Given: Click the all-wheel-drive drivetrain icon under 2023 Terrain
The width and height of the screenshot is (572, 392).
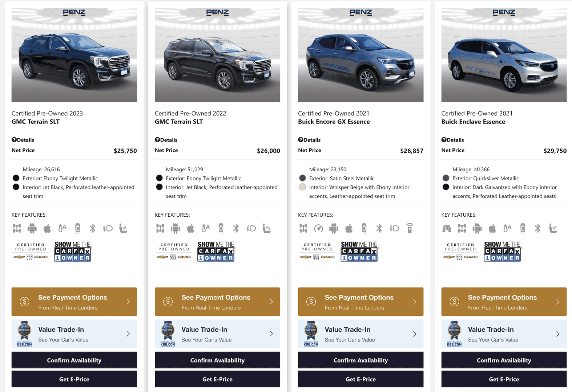Looking at the screenshot, I should (16, 228).
